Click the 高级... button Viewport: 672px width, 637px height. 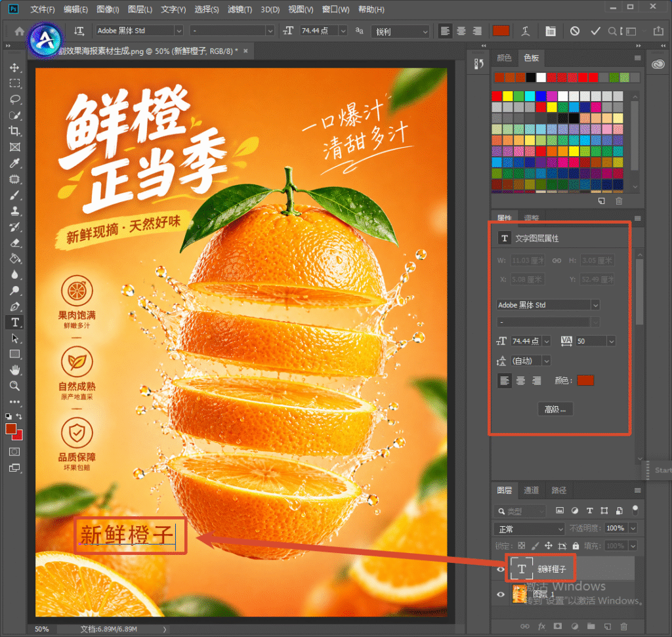tap(555, 409)
